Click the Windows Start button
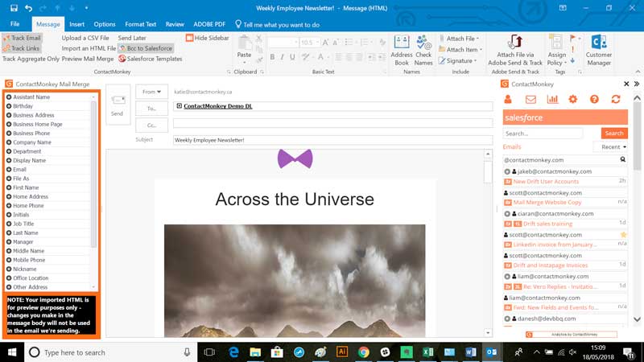644x362 pixels. [12, 352]
